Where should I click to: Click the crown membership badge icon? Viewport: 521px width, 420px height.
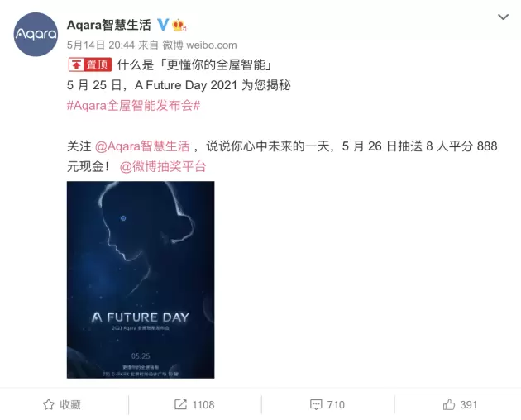179,25
